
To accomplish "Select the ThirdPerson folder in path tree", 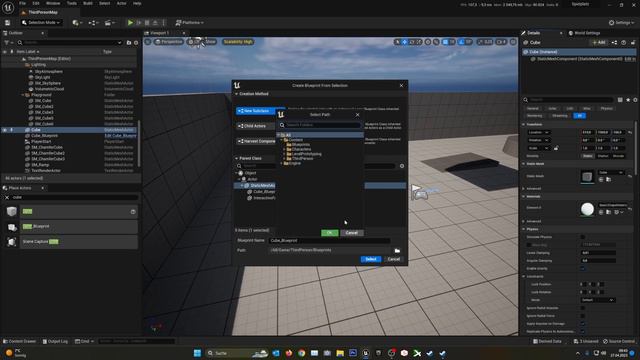I will [x=302, y=158].
